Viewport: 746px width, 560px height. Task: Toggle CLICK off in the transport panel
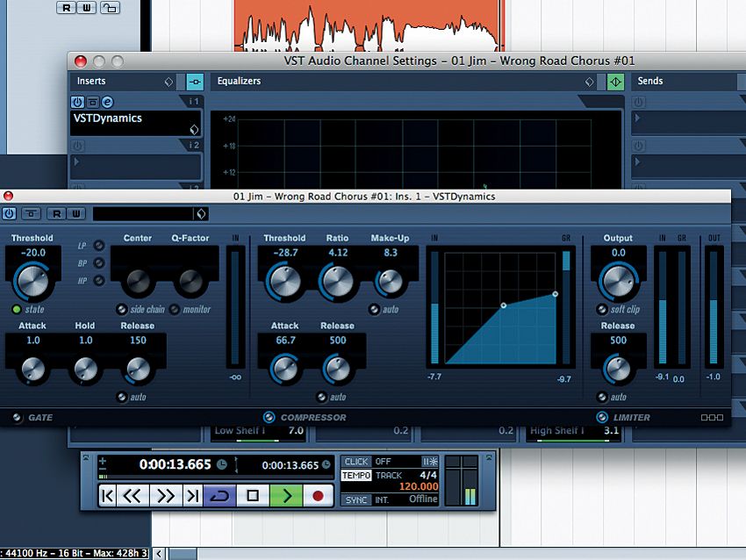(355, 461)
